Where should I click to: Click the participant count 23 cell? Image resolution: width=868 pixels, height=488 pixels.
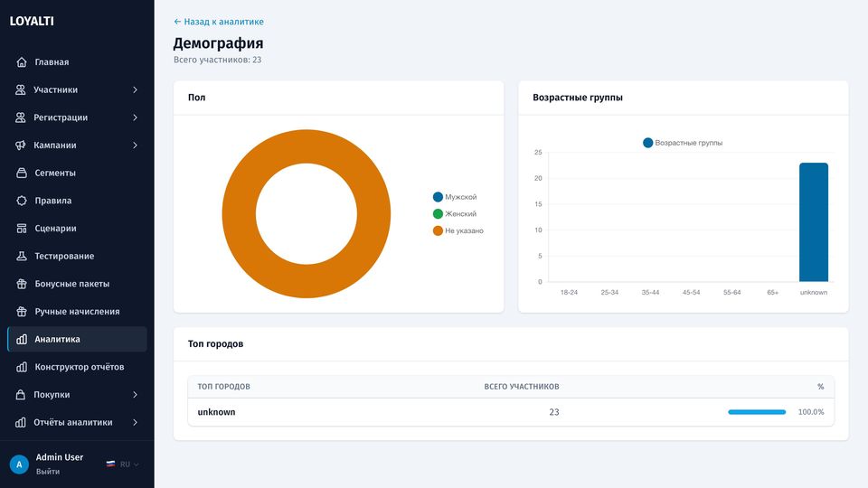pyautogui.click(x=554, y=412)
